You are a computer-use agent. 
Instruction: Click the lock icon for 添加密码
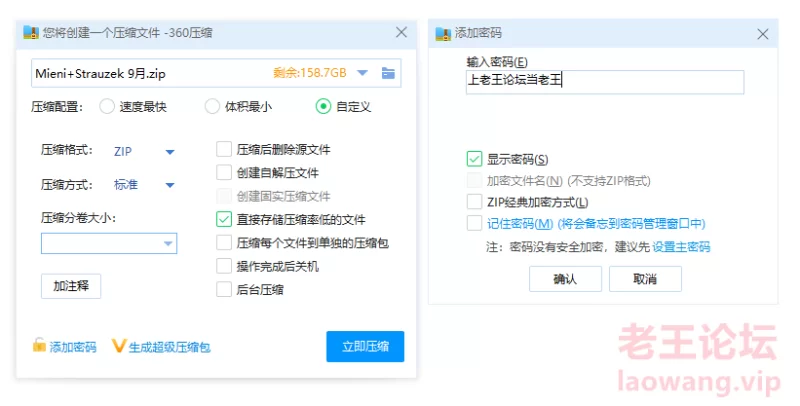(39, 346)
